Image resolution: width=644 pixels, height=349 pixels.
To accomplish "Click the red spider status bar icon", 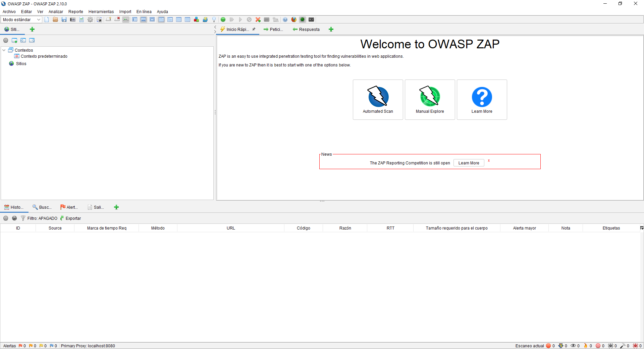I will click(x=636, y=346).
